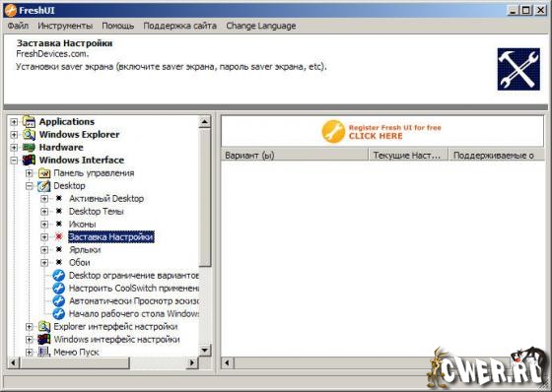Collapse the Desktop tree node
552x392 pixels.
tap(30, 186)
